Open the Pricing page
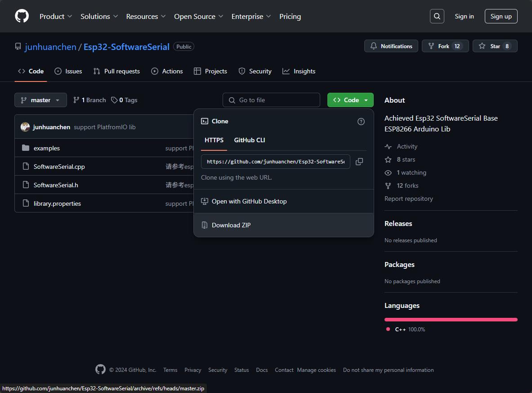 290,16
